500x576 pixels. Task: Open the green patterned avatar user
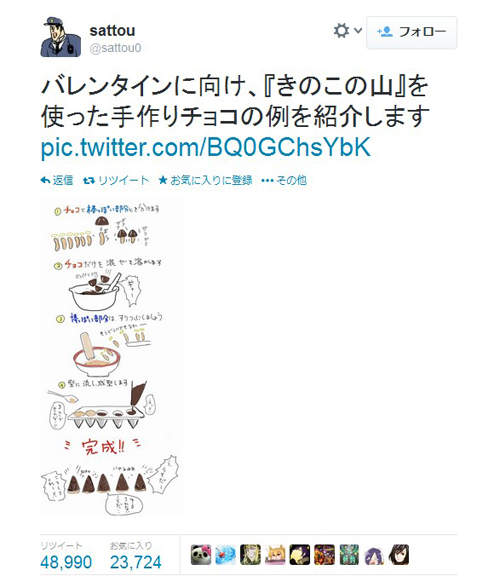coord(349,555)
